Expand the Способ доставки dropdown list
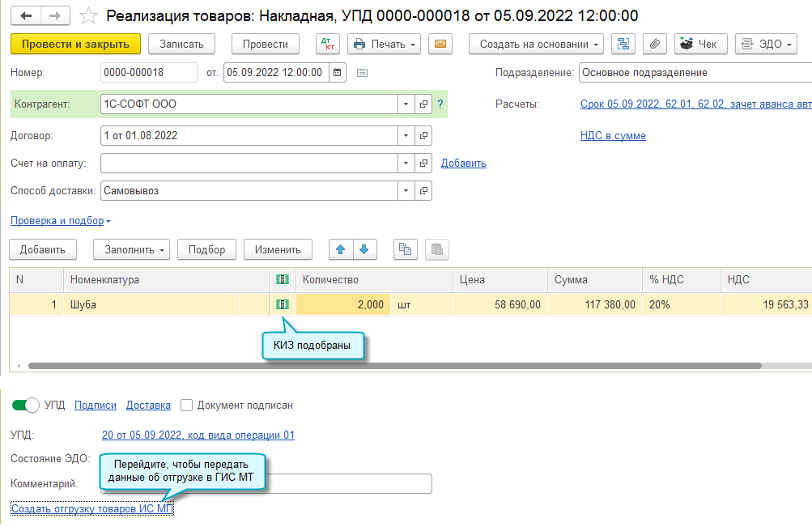Screen dimensions: 812x531 pyautogui.click(x=406, y=190)
